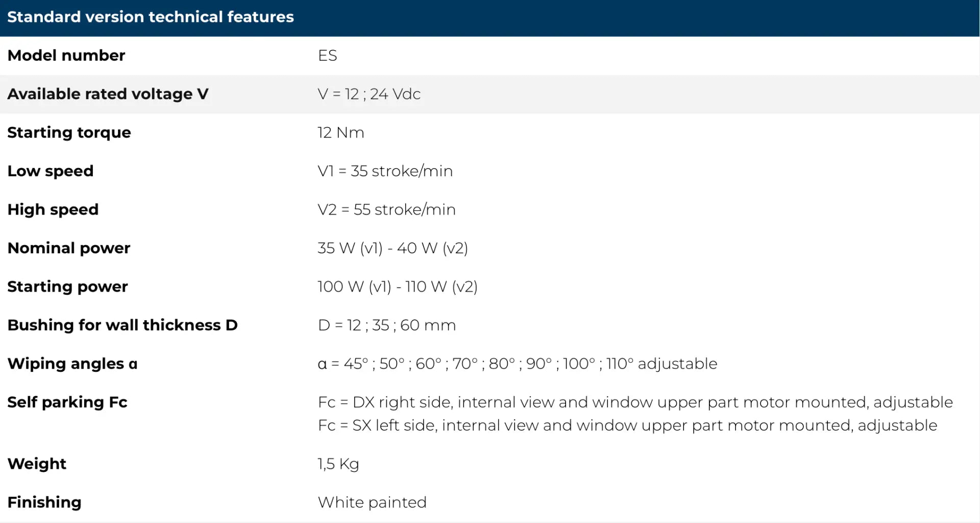Click the "Available rated voltage V" label
Viewport: 980px width, 523px height.
(x=108, y=94)
